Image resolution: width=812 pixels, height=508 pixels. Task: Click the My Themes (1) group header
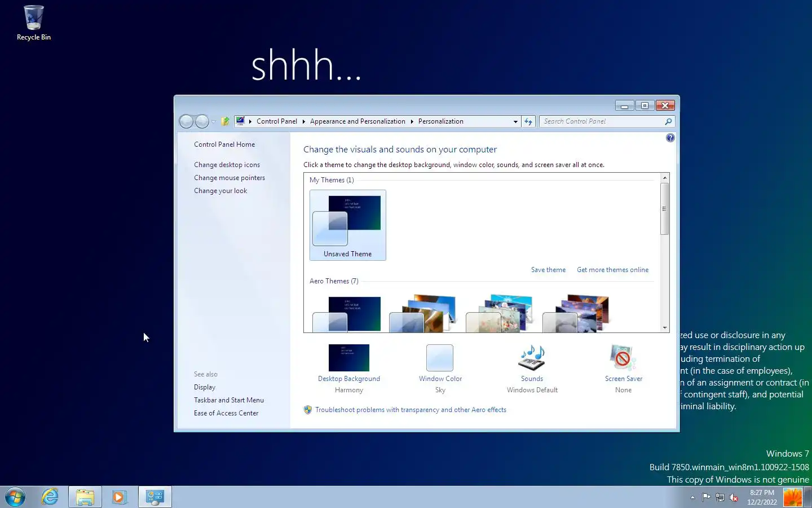pos(332,180)
